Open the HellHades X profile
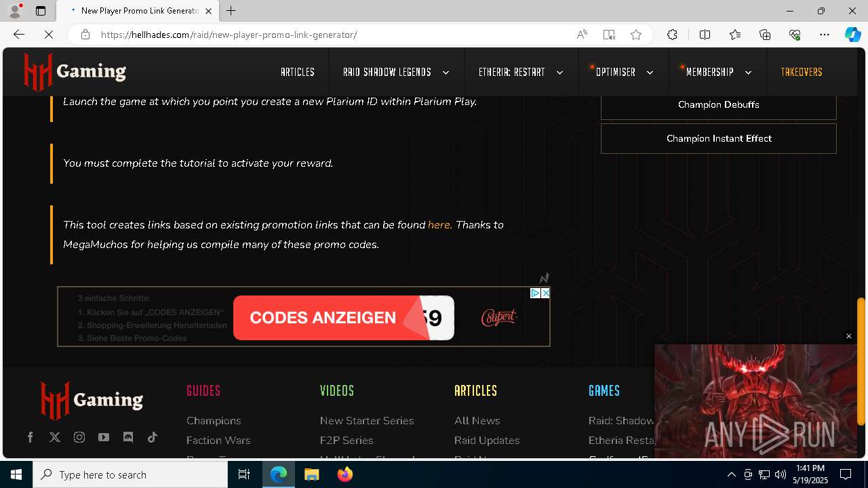The width and height of the screenshot is (868, 488). [55, 437]
